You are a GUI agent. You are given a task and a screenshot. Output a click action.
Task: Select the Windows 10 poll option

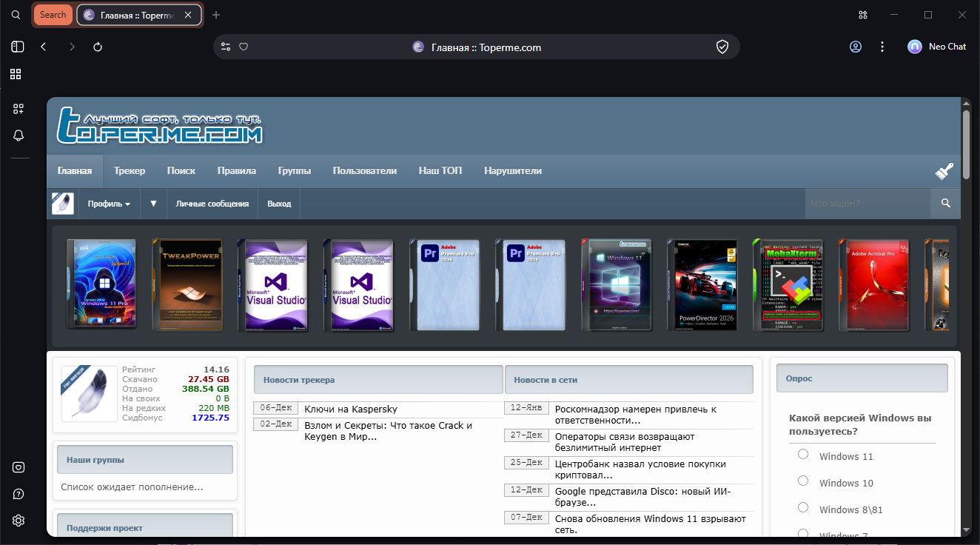803,481
